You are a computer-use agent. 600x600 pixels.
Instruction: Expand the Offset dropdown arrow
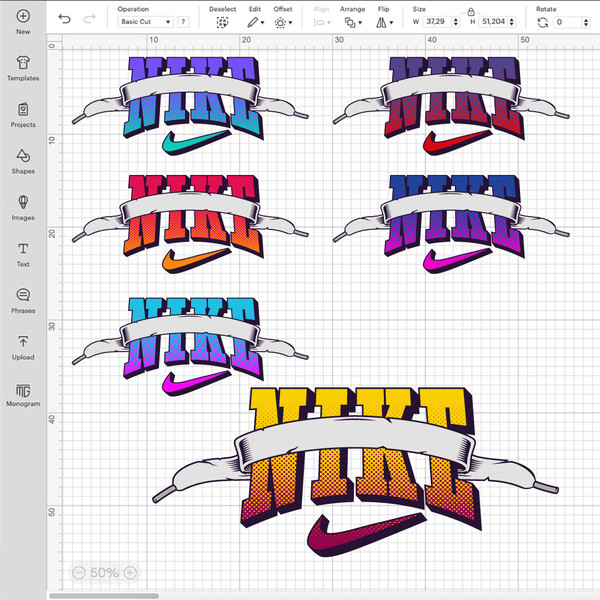290,23
